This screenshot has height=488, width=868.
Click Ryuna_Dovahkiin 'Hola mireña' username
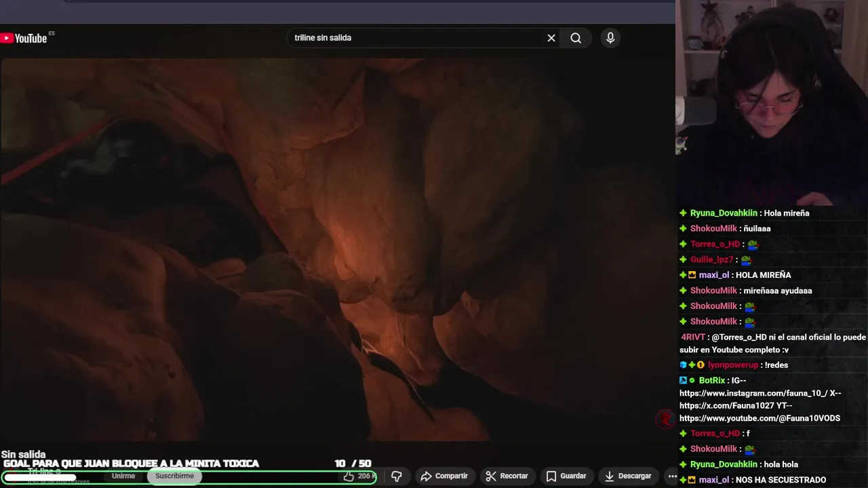pyautogui.click(x=724, y=213)
